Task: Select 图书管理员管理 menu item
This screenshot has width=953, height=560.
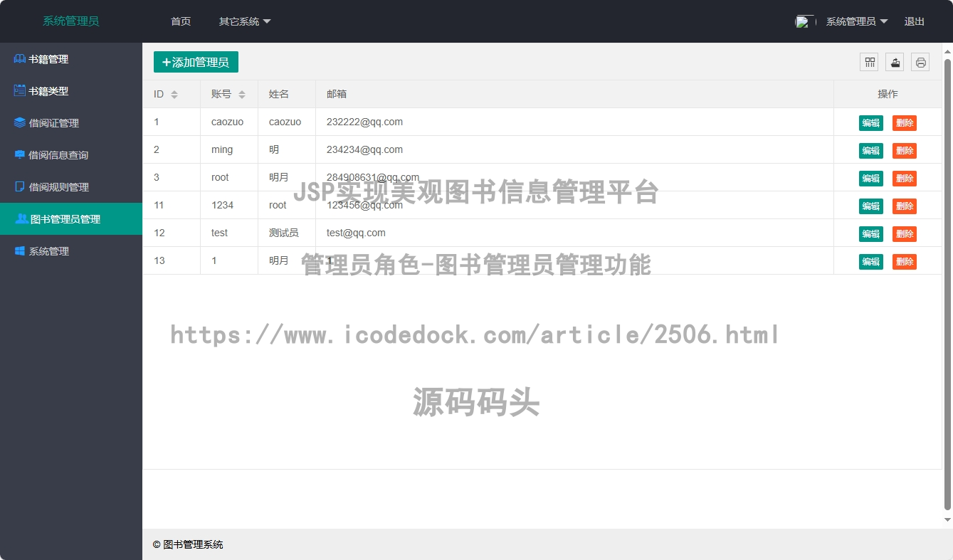Action: [71, 219]
